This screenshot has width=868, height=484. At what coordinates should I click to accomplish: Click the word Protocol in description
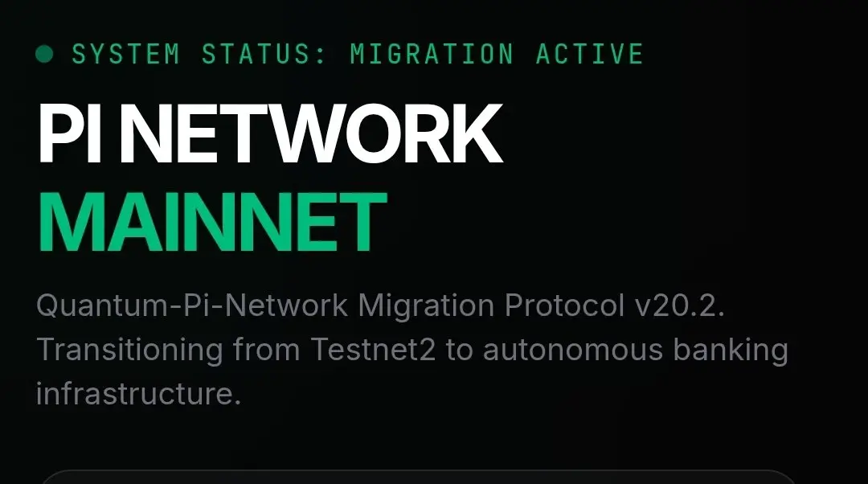coord(565,306)
